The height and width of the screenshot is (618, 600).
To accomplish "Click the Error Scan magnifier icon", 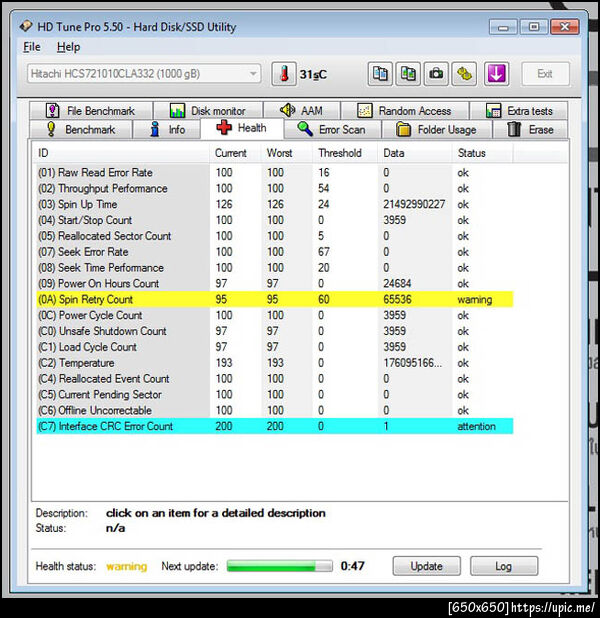I will click(305, 129).
